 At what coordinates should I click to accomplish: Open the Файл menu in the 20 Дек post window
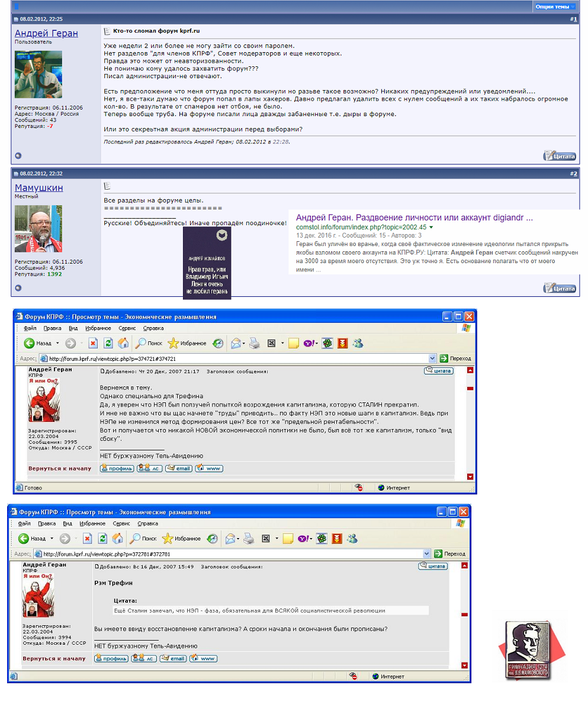30,328
